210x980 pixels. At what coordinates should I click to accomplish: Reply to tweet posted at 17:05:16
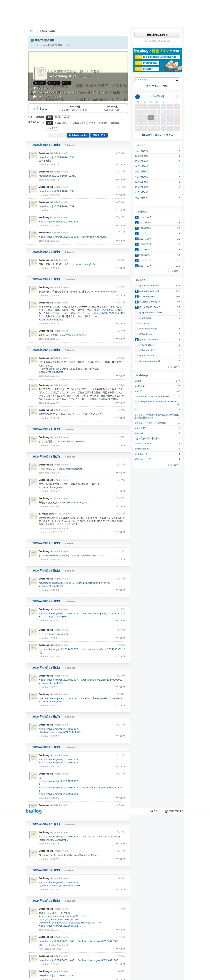click(x=117, y=323)
